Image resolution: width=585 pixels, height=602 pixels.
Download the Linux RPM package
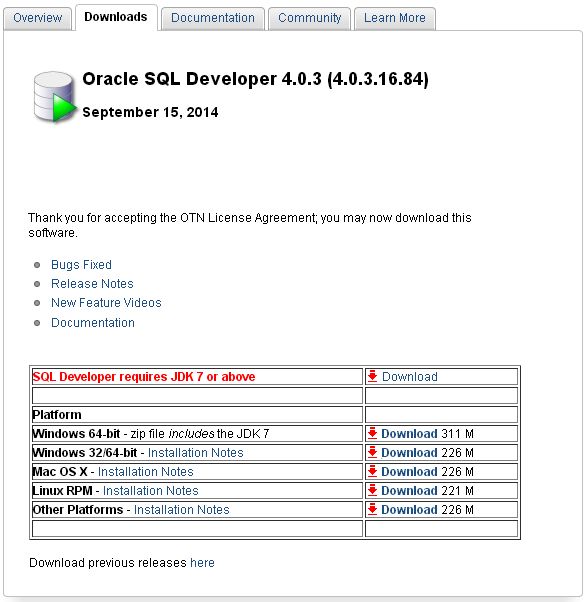pyautogui.click(x=409, y=491)
